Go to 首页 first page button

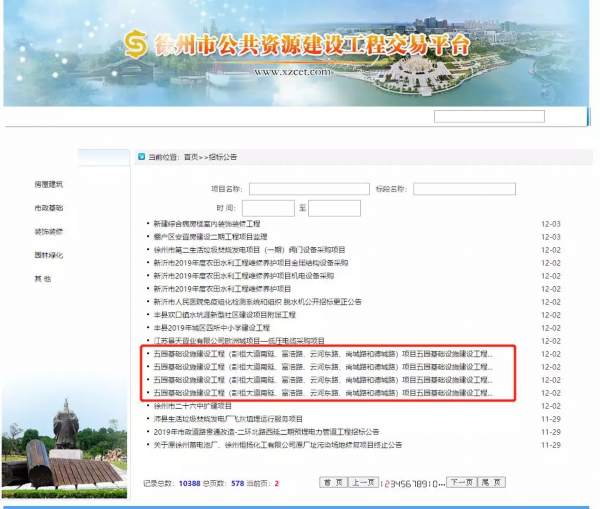click(331, 482)
